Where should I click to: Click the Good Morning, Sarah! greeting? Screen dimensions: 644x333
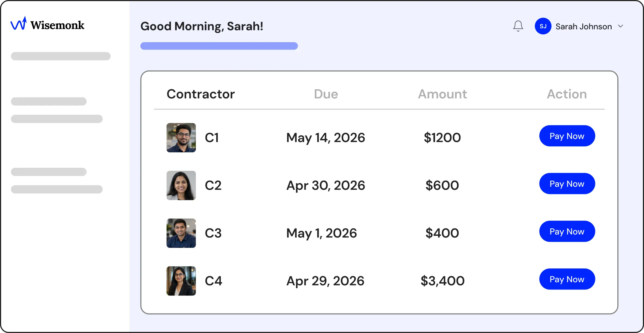[202, 26]
